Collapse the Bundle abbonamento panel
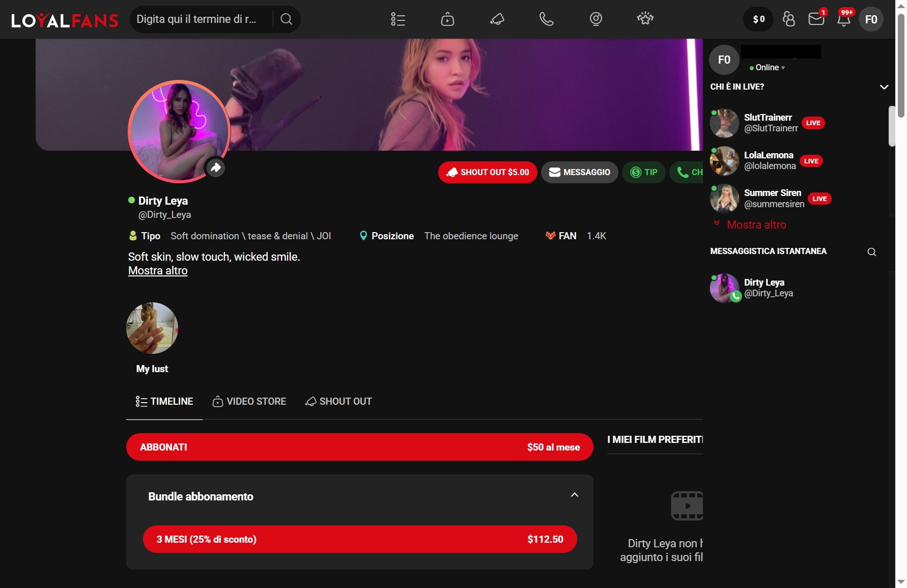 pos(574,495)
